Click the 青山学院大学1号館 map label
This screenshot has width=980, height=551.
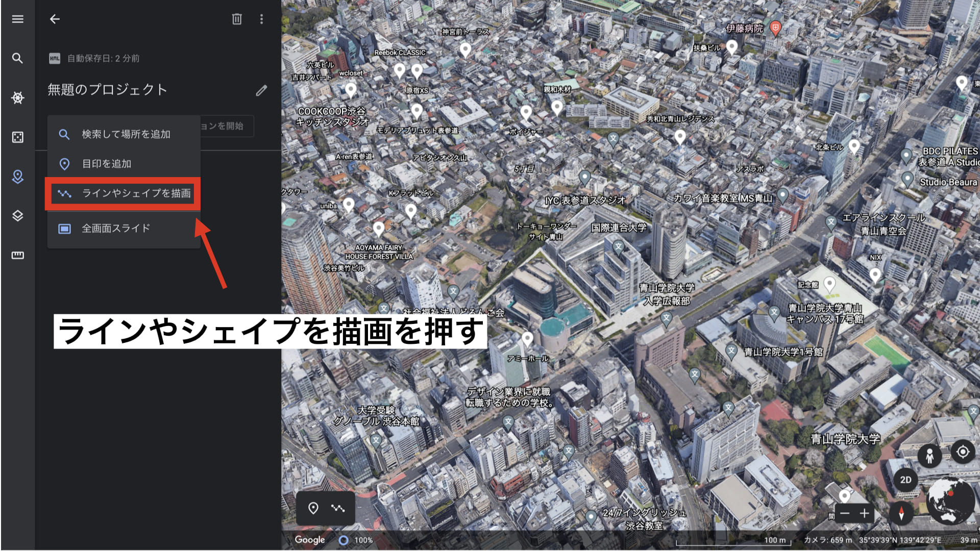783,352
